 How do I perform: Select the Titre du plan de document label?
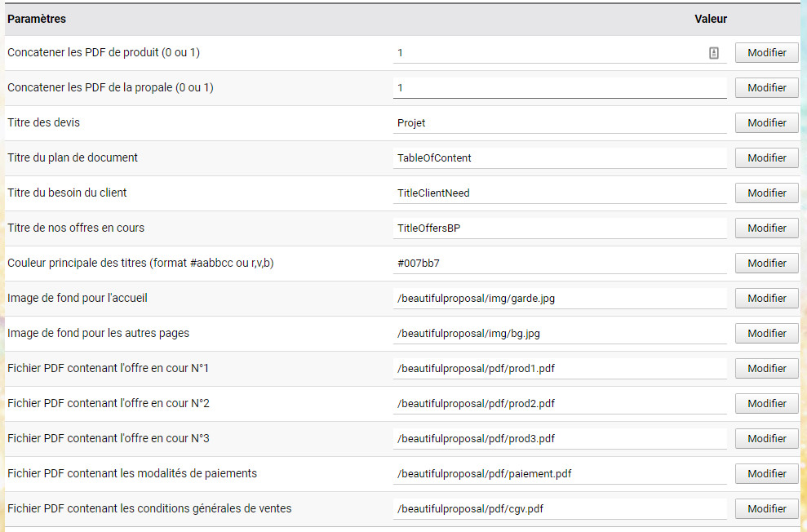pyautogui.click(x=73, y=157)
